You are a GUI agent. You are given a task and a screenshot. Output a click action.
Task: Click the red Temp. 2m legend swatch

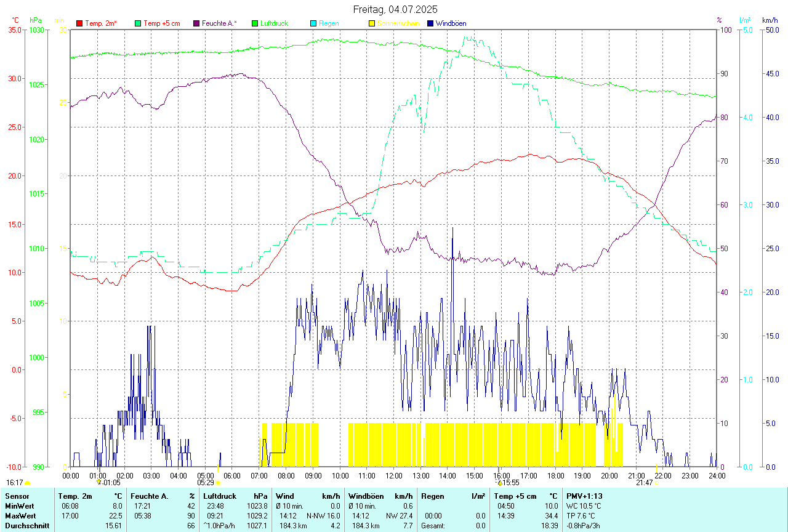(x=79, y=23)
